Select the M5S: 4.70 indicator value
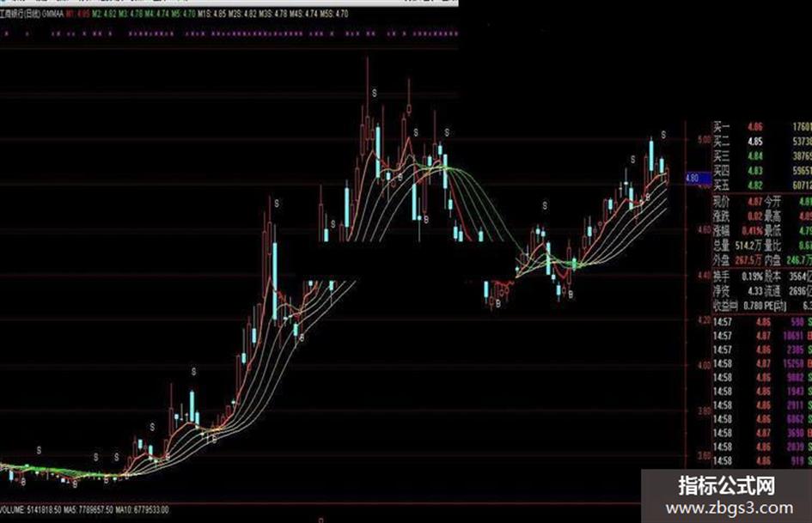 coord(334,14)
